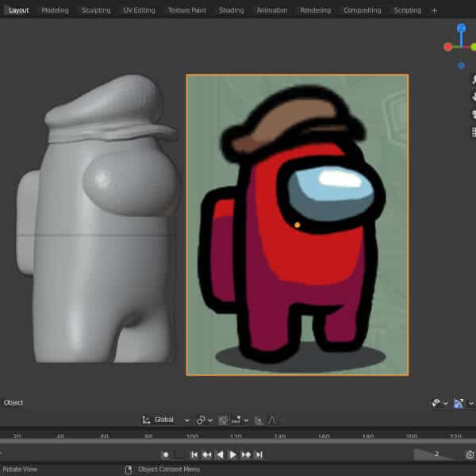Click the move view hand icon

tap(474, 97)
